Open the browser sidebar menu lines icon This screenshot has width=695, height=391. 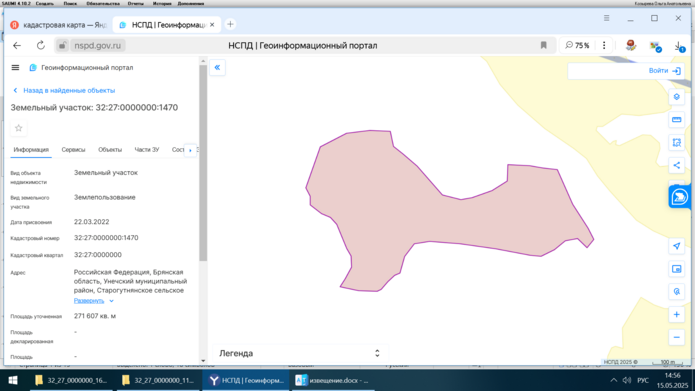[x=606, y=18]
